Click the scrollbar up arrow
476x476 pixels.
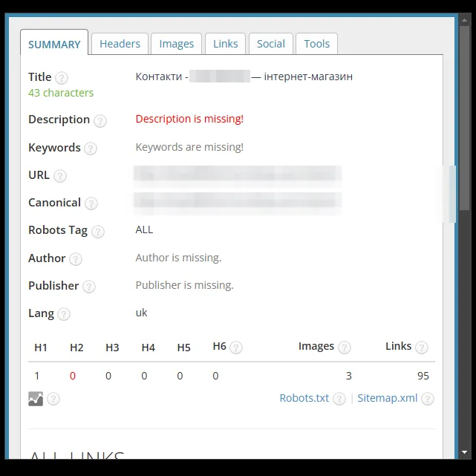[464, 20]
